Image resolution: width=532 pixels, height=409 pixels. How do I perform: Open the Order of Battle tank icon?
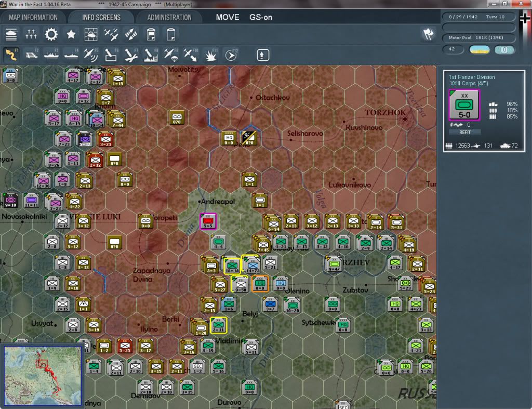[x=11, y=34]
